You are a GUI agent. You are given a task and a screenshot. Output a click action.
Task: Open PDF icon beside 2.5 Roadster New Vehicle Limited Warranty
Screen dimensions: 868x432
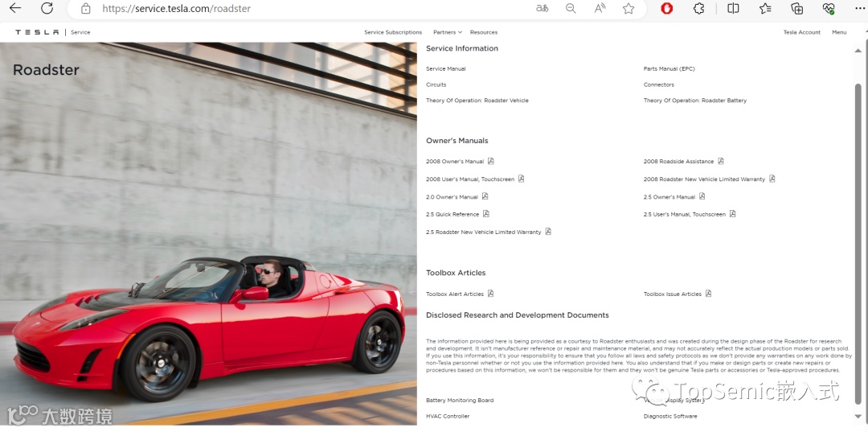point(548,232)
